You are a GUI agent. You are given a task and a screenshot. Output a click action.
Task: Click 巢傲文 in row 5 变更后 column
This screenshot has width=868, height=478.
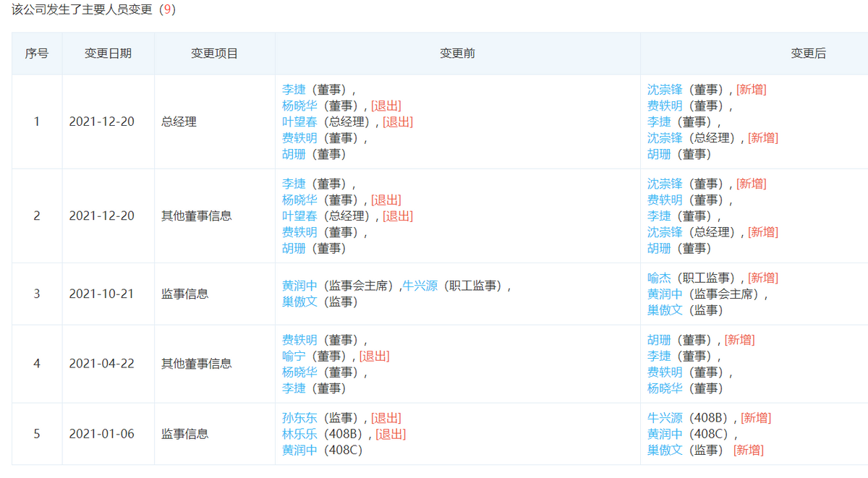pyautogui.click(x=665, y=450)
